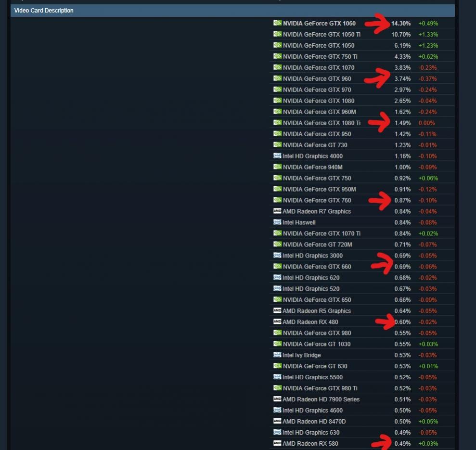Image resolution: width=476 pixels, height=450 pixels.
Task: Click the +1.33% change value
Action: [x=428, y=34]
